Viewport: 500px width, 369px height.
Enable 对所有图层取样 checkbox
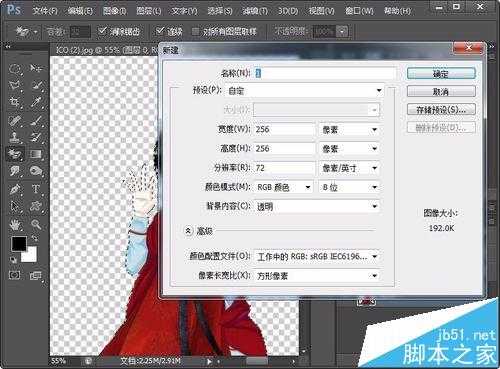[x=195, y=31]
